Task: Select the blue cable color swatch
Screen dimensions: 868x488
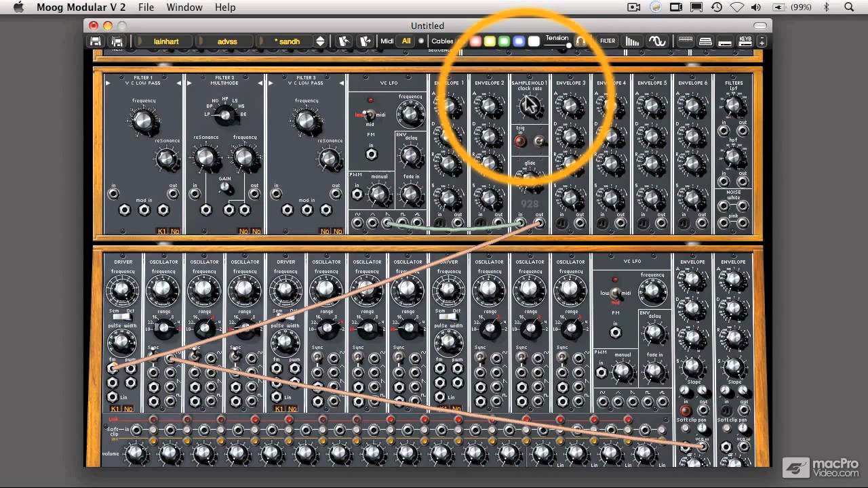Action: [519, 41]
